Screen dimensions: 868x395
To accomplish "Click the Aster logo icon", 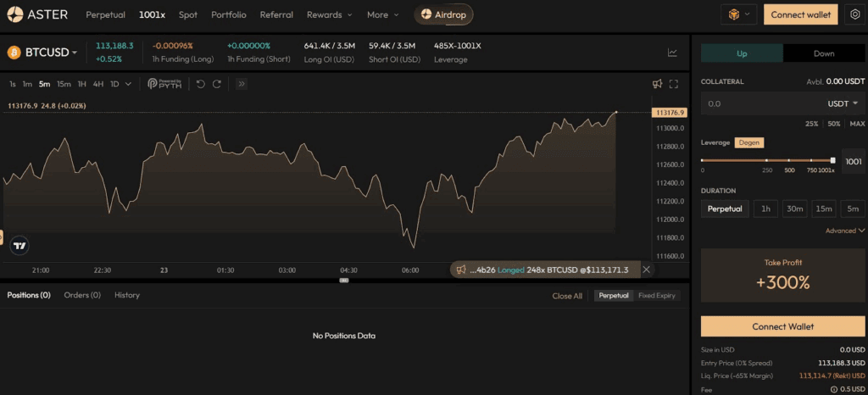I will click(15, 14).
